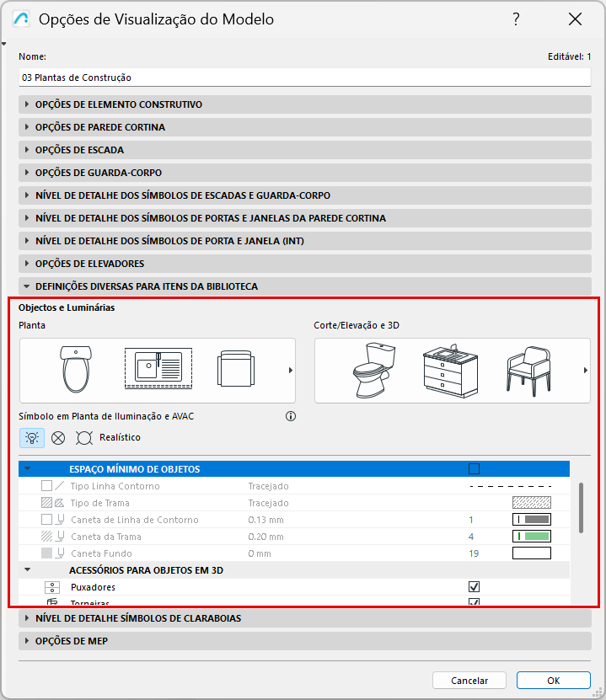
Task: Open the dashed line type preview for Tipo Linha Contorno
Action: (x=511, y=486)
